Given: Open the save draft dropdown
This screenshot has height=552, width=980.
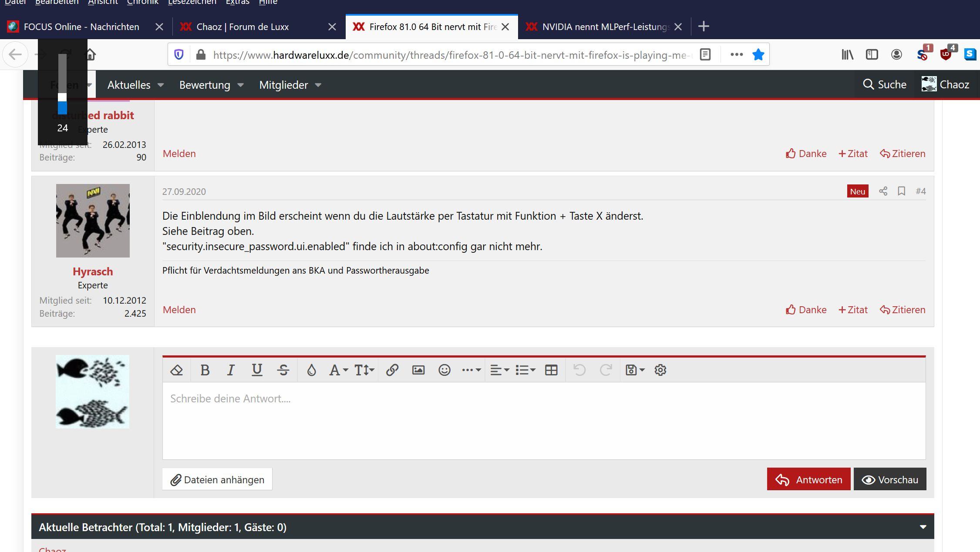Looking at the screenshot, I should click(x=635, y=370).
